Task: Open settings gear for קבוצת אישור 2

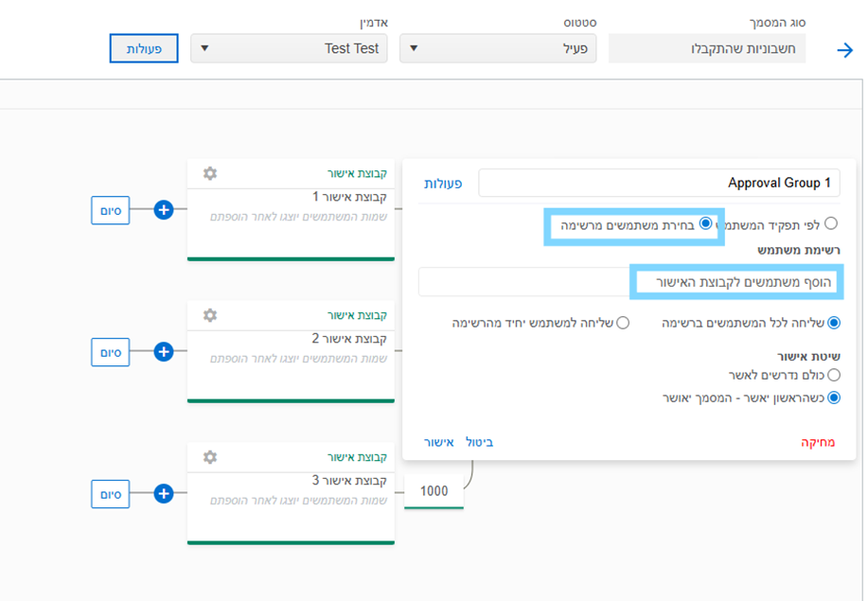Action: [x=210, y=315]
